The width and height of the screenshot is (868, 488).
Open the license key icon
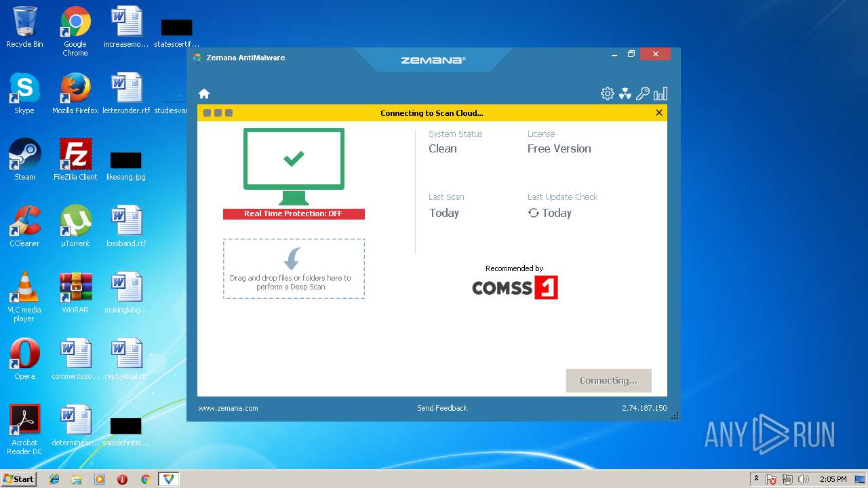[x=643, y=94]
